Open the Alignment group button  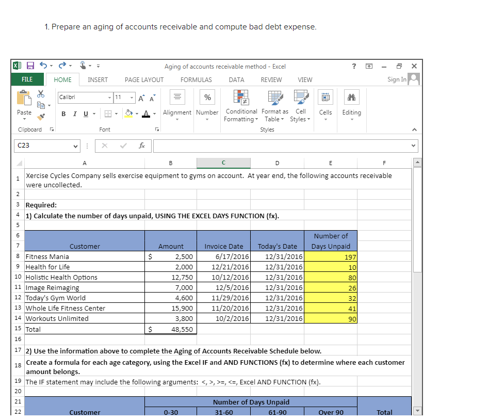[177, 105]
